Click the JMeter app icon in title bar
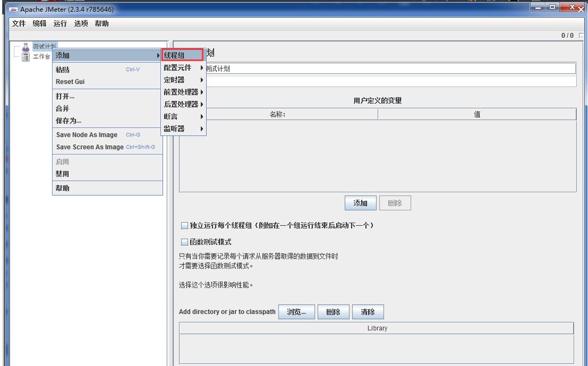 pos(13,10)
